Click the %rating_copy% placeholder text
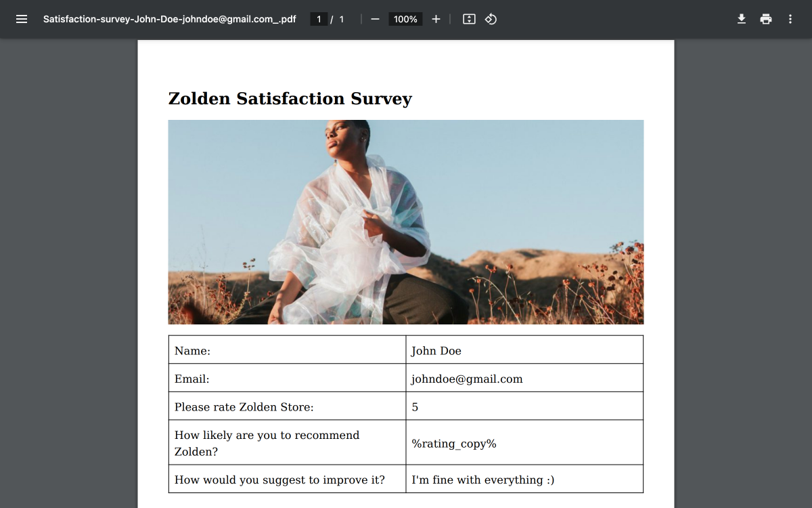The height and width of the screenshot is (508, 812). pos(453,443)
